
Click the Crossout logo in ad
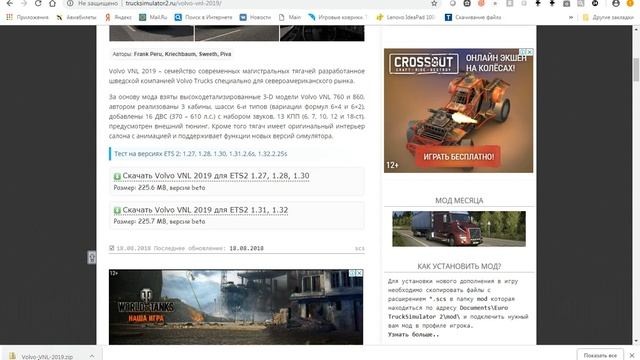point(424,64)
